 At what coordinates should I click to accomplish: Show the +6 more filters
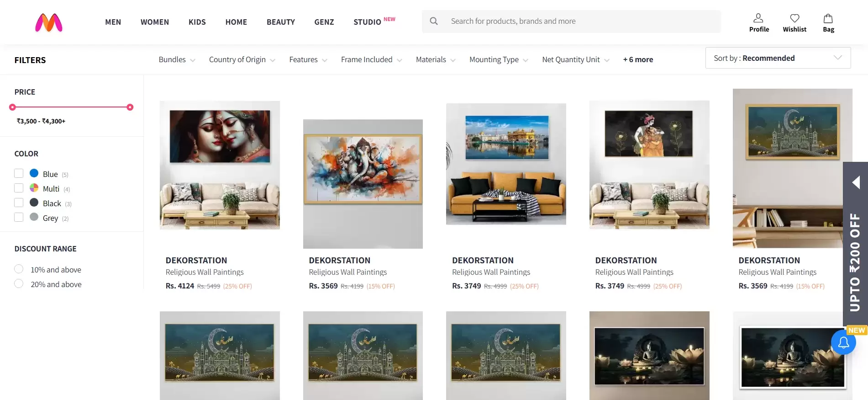(x=638, y=60)
